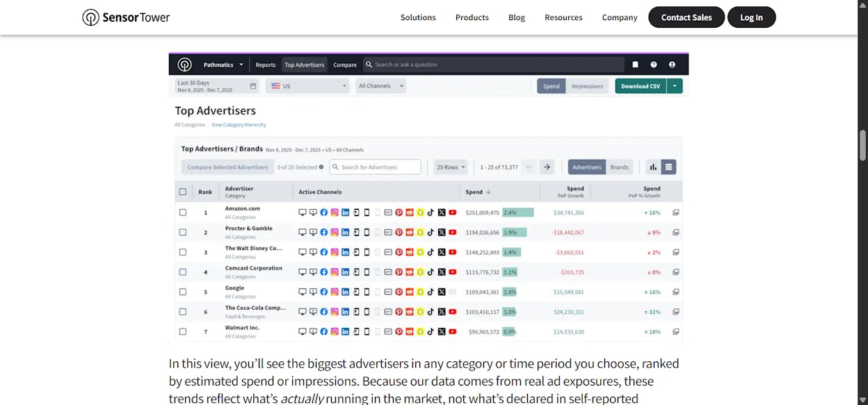The height and width of the screenshot is (405, 868).
Task: Open the Products menu
Action: pos(472,17)
